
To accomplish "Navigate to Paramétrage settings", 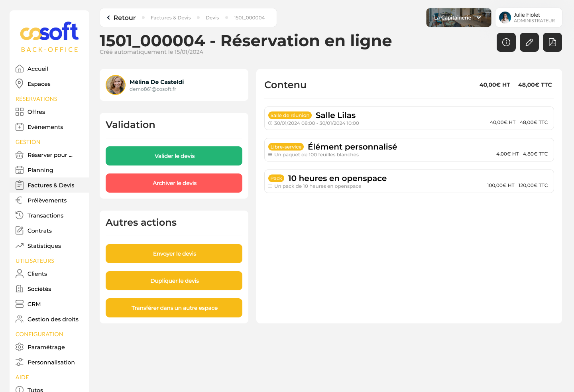I will (49, 347).
